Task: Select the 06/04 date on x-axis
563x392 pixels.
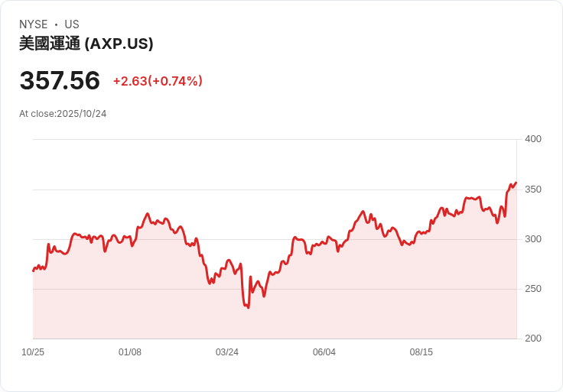Action: [x=324, y=352]
